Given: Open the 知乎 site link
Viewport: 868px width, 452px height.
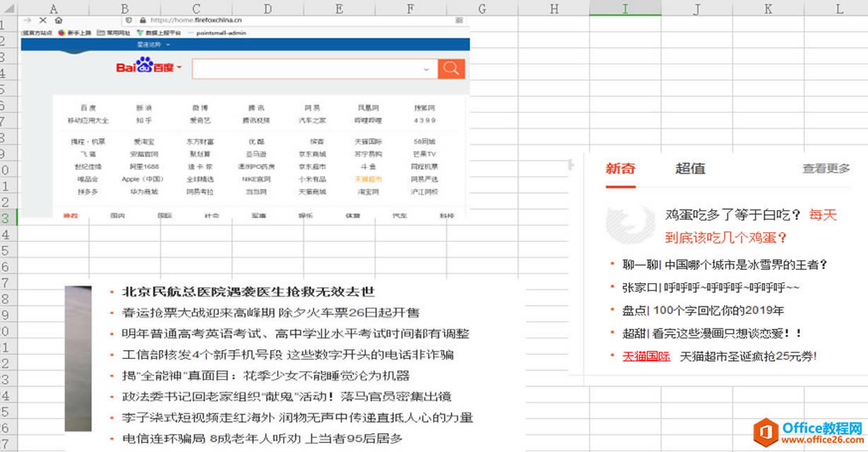Looking at the screenshot, I should pos(144,120).
